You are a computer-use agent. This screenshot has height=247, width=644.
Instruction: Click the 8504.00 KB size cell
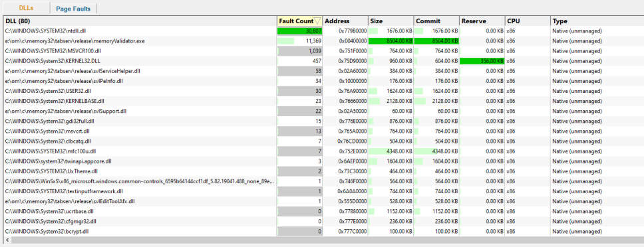point(391,41)
